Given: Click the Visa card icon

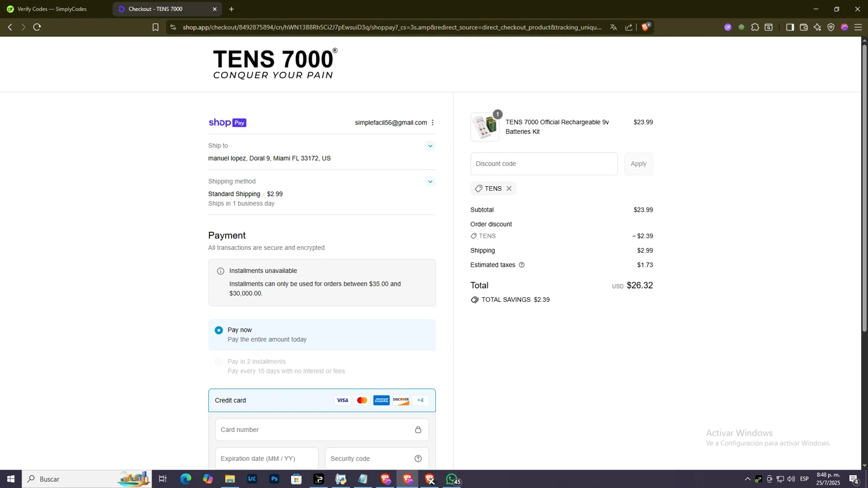Looking at the screenshot, I should tap(343, 400).
